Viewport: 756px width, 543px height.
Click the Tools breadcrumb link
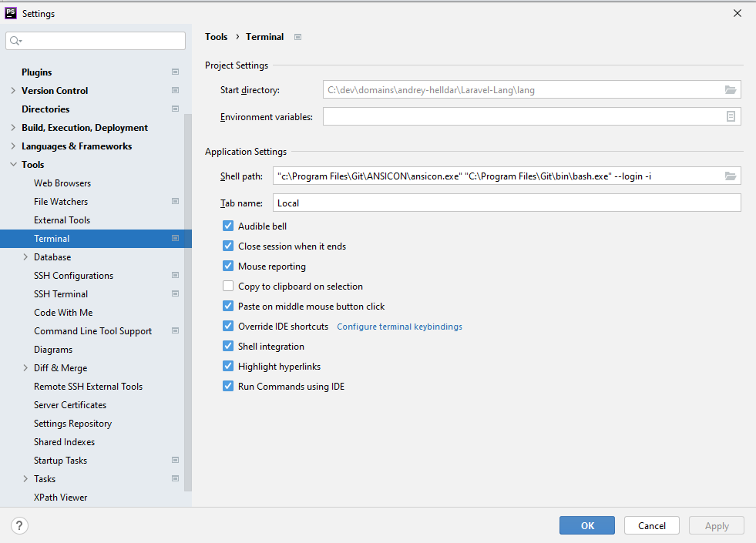click(216, 36)
